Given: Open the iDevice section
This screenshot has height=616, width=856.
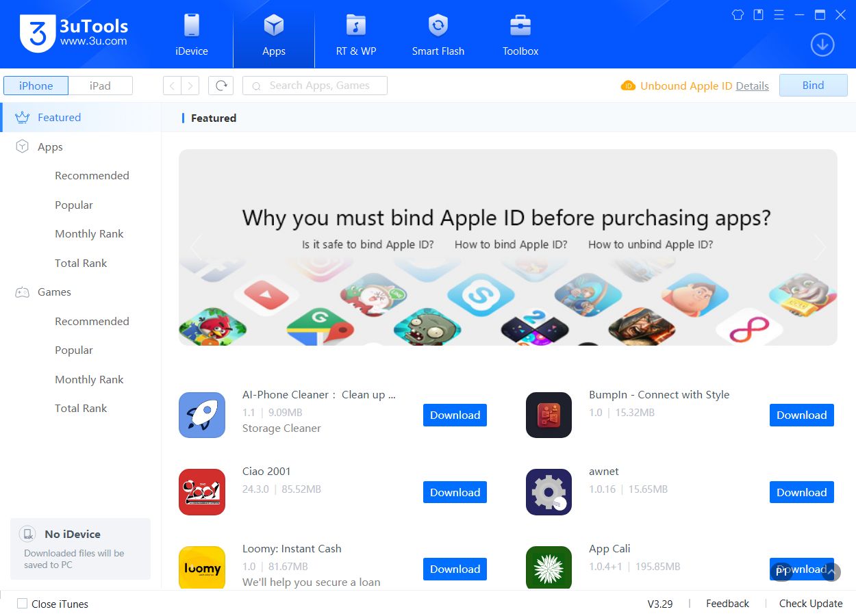Looking at the screenshot, I should tap(192, 34).
